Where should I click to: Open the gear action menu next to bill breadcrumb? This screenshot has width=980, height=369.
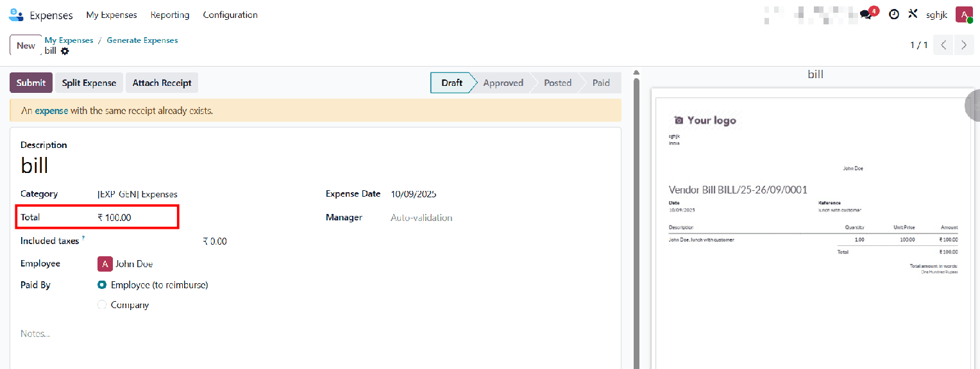(63, 51)
